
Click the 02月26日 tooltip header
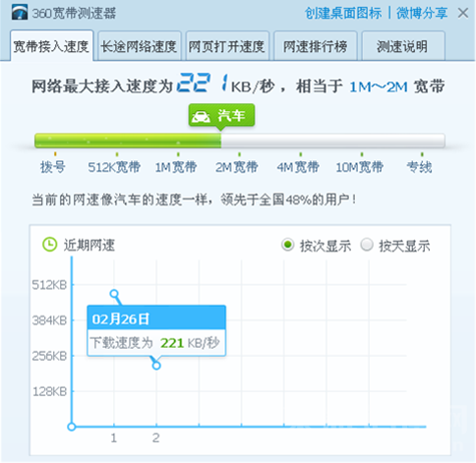pyautogui.click(x=156, y=318)
